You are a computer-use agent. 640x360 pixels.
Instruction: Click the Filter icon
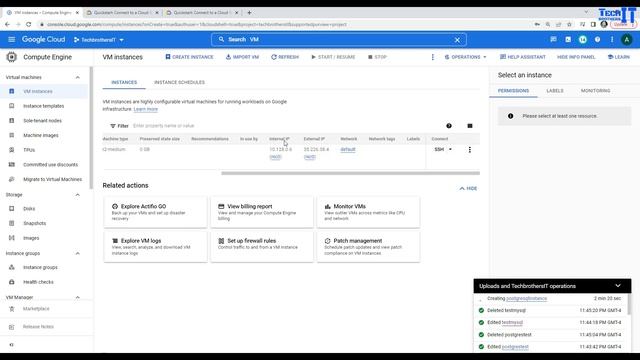[113, 126]
